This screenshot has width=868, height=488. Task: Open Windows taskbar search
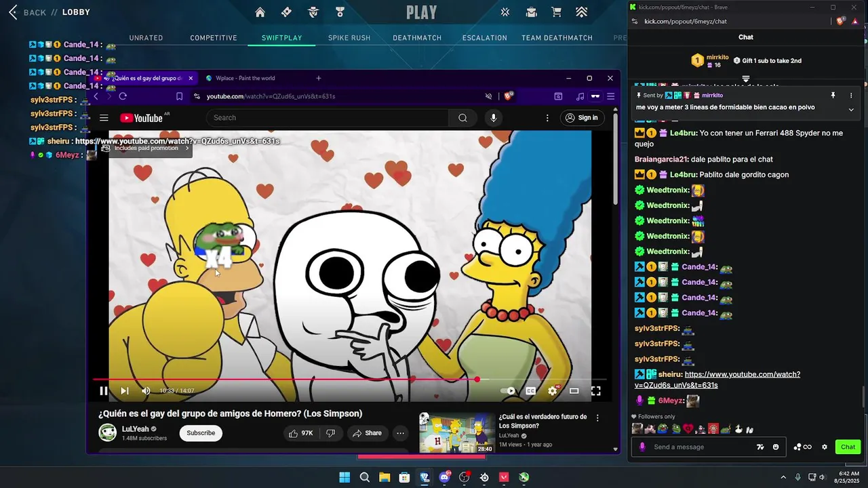(x=365, y=477)
